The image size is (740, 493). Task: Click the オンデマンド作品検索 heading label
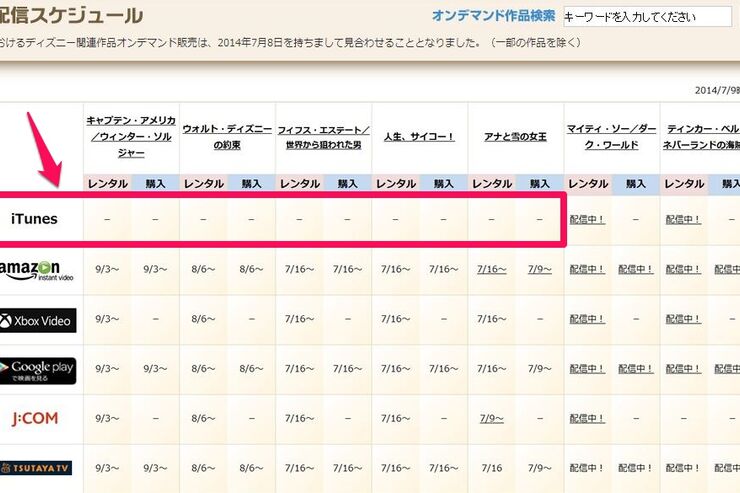(494, 16)
